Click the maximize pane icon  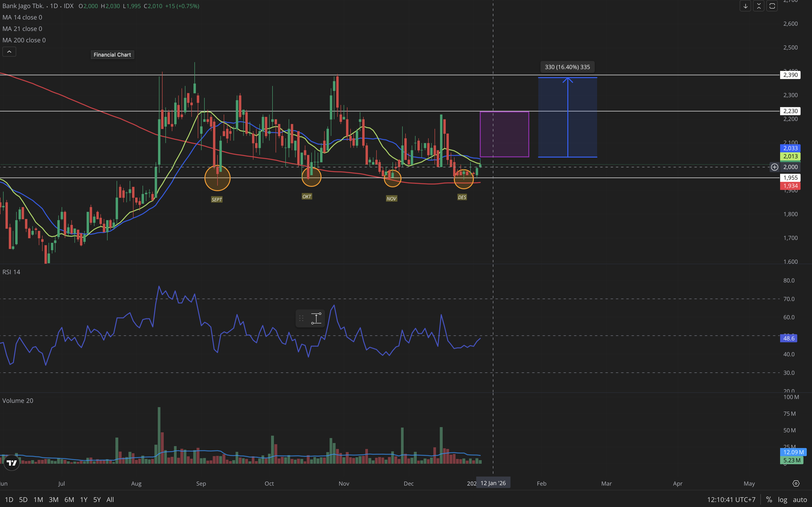tap(772, 6)
